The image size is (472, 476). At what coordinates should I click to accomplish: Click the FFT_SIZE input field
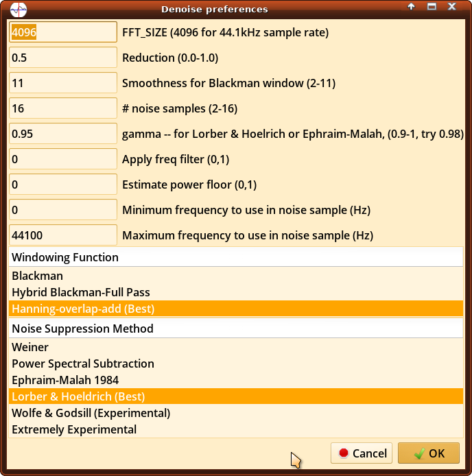pyautogui.click(x=63, y=32)
